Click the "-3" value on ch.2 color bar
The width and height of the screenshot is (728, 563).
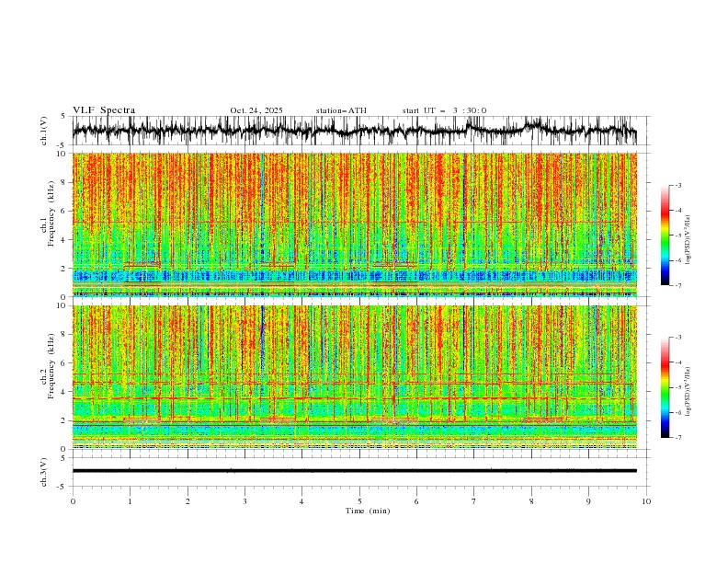pyautogui.click(x=678, y=338)
